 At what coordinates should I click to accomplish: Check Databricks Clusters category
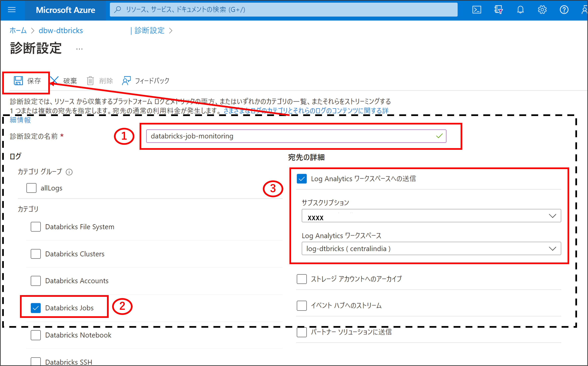[36, 254]
